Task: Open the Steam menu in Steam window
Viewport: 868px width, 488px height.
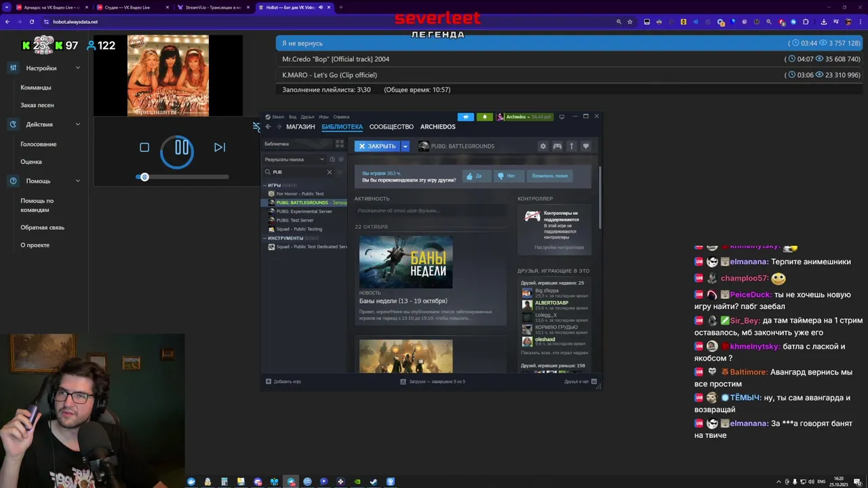Action: pos(275,117)
